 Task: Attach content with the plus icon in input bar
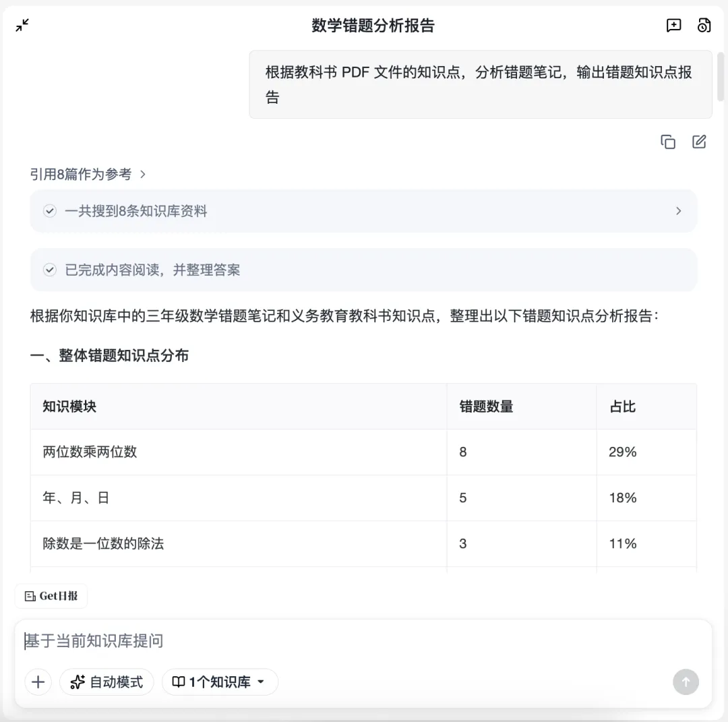click(x=38, y=682)
